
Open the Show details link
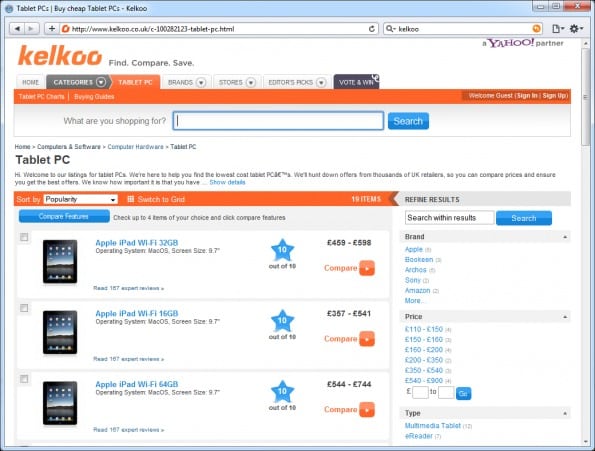pyautogui.click(x=227, y=182)
